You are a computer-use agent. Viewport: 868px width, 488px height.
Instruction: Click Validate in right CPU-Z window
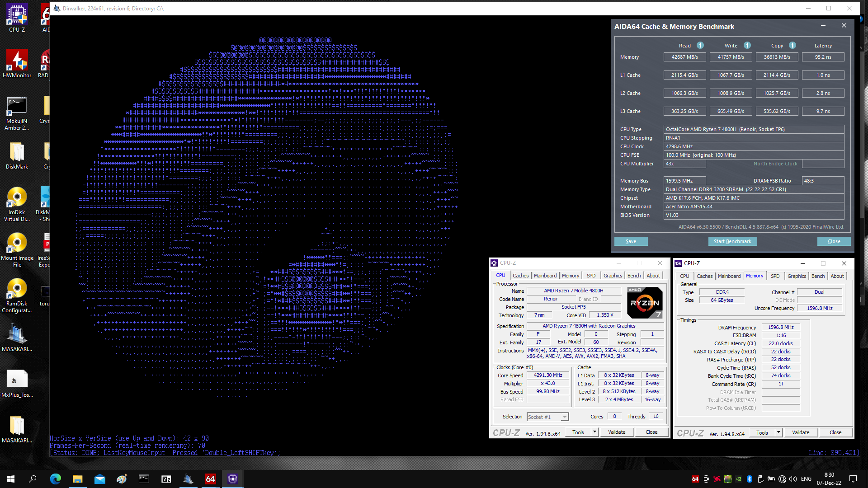click(801, 432)
